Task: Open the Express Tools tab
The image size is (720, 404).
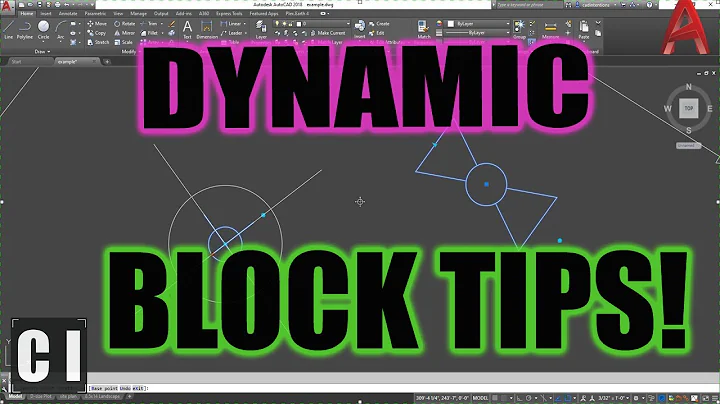Action: click(x=229, y=14)
